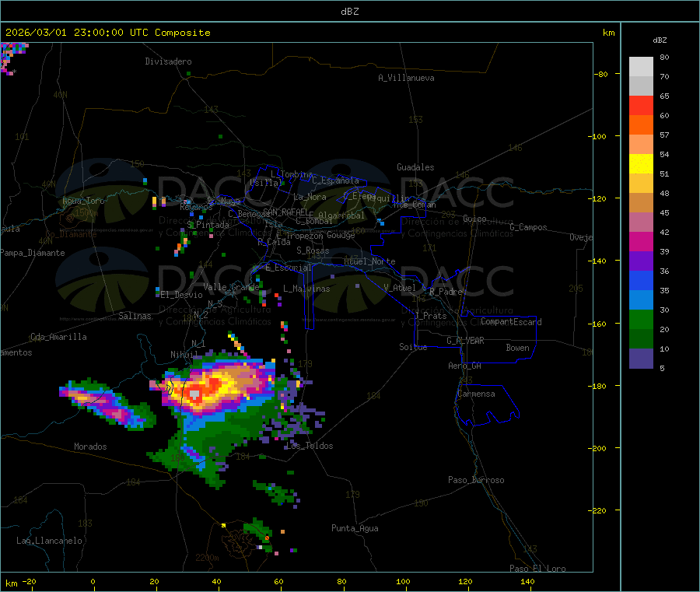Click the 5 dBZ purple legend swatch
700x592 pixels.
(x=641, y=358)
